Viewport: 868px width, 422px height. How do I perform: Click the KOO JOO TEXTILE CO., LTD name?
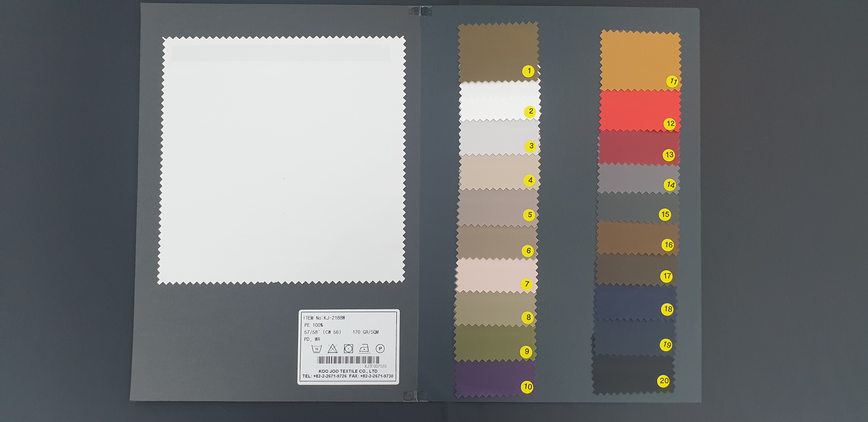348,371
